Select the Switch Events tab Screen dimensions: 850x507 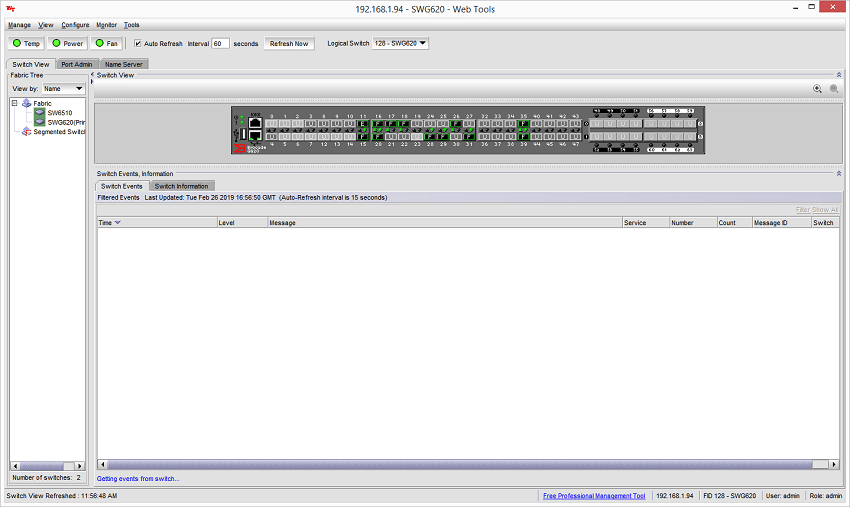click(x=121, y=186)
